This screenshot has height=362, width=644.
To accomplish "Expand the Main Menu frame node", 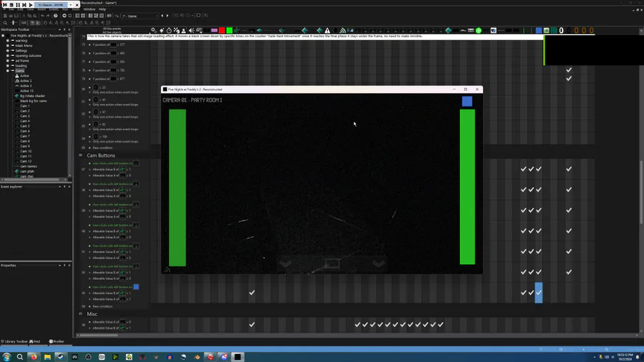I will (x=8, y=46).
